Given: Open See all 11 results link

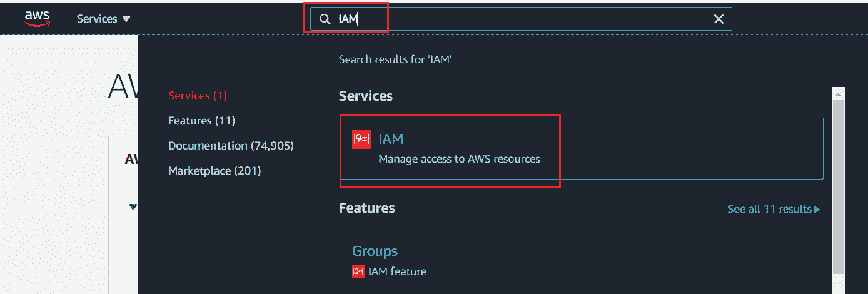Looking at the screenshot, I should tap(774, 209).
